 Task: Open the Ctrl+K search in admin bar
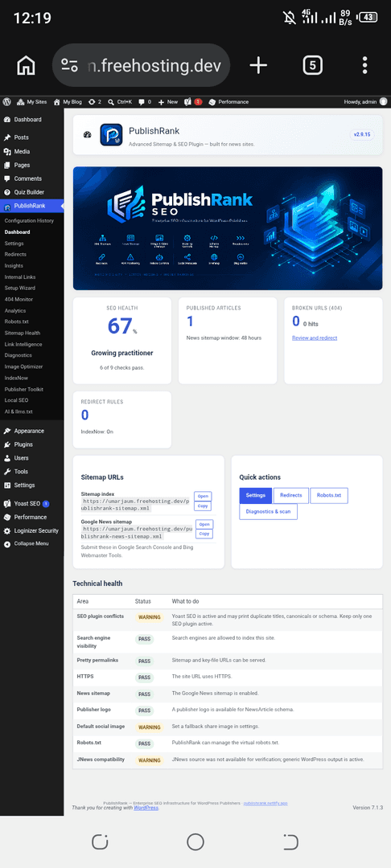tap(120, 102)
